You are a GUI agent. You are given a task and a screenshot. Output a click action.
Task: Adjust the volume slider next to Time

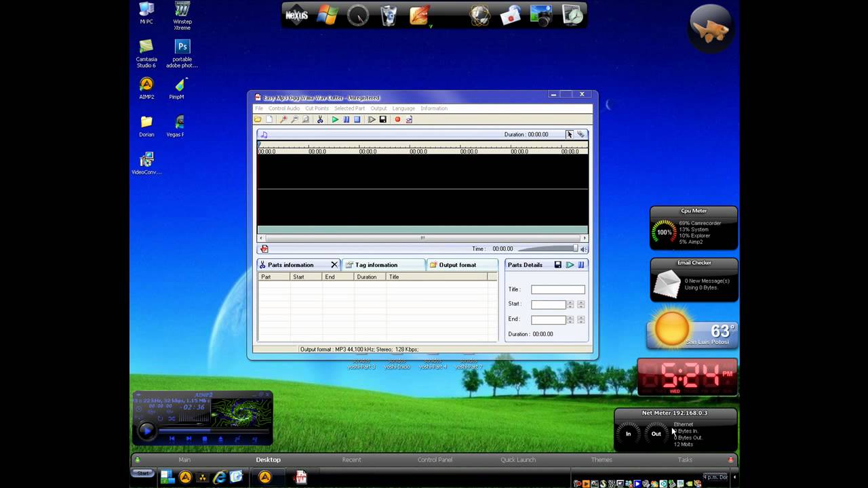[547, 249]
